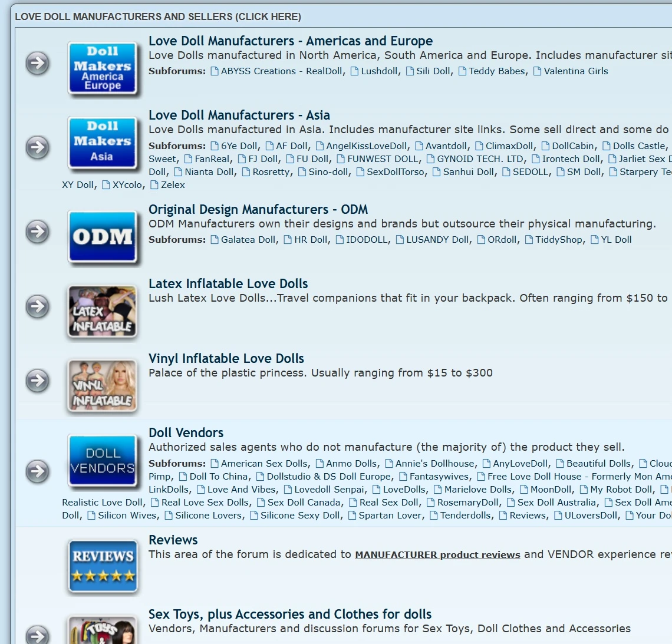Expand Love Doll Manufacturers and Sellers category header

point(158,16)
